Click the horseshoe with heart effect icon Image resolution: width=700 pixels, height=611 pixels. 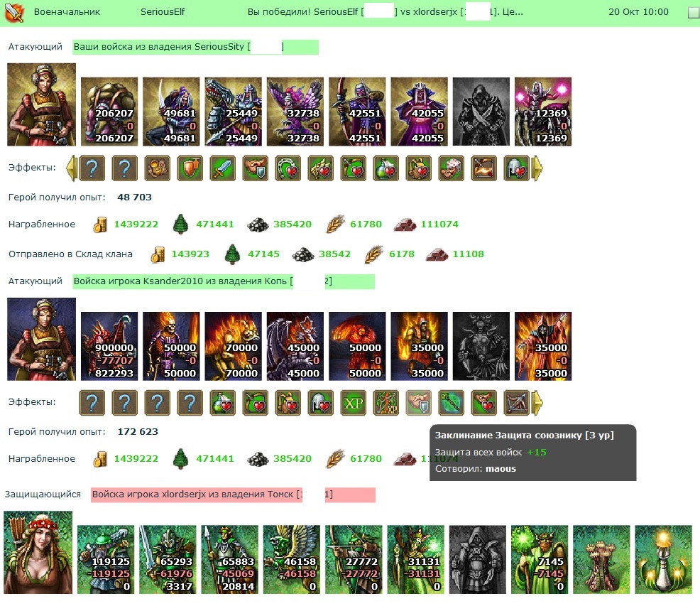[288, 168]
